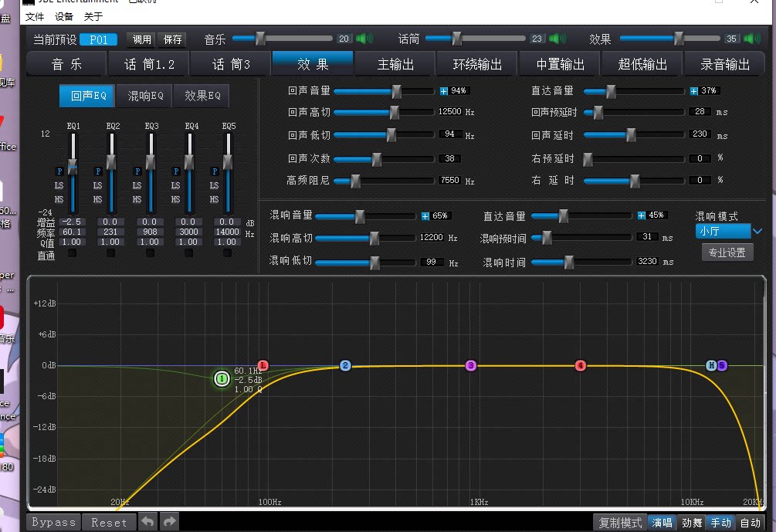Toggle EQ1 直通 bypass checkbox
This screenshot has width=776, height=532.
coord(73,253)
